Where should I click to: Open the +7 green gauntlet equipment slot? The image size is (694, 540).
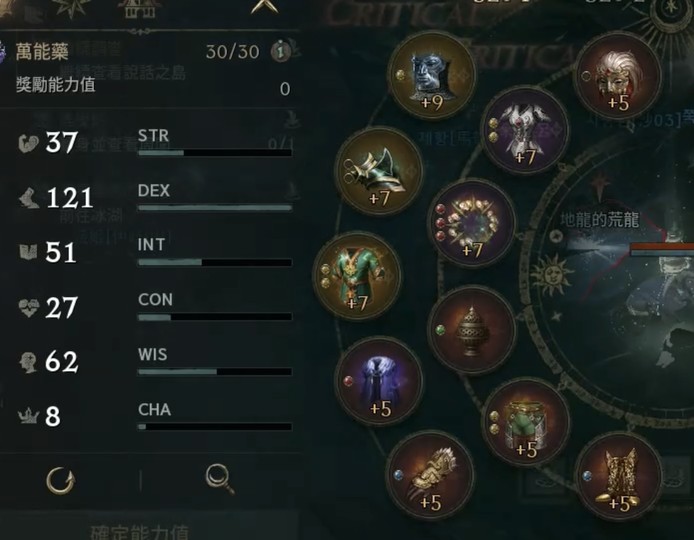point(378,170)
